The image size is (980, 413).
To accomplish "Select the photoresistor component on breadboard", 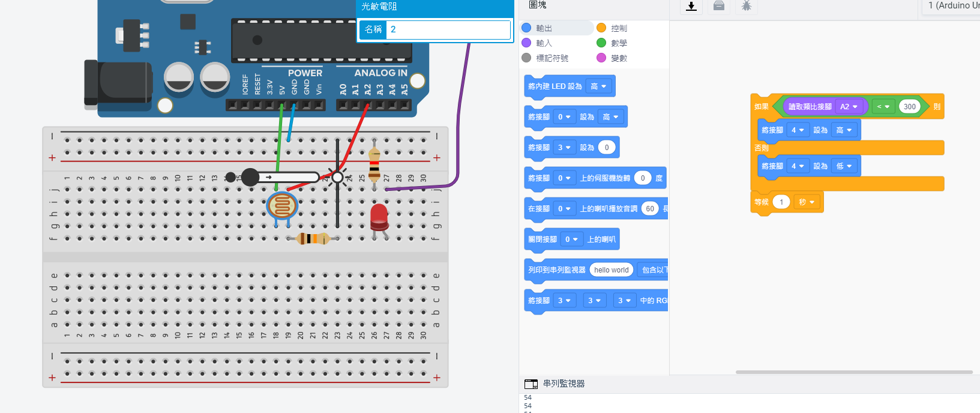I will point(282,206).
